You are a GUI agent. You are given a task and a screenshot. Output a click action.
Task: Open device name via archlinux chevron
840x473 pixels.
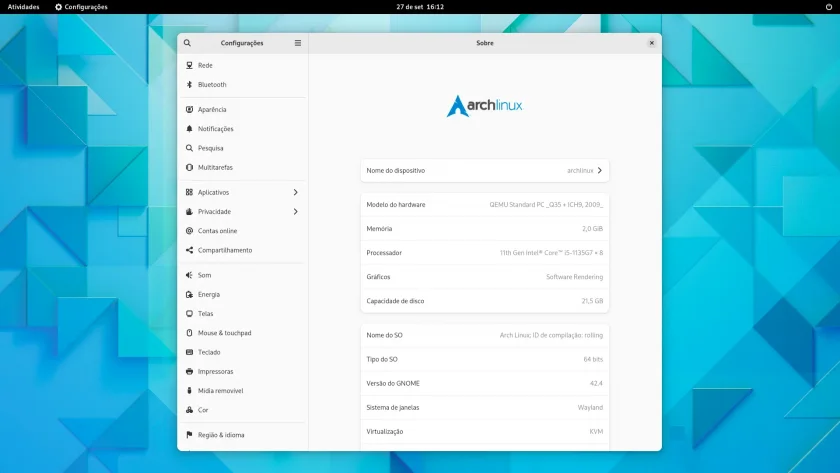click(599, 170)
